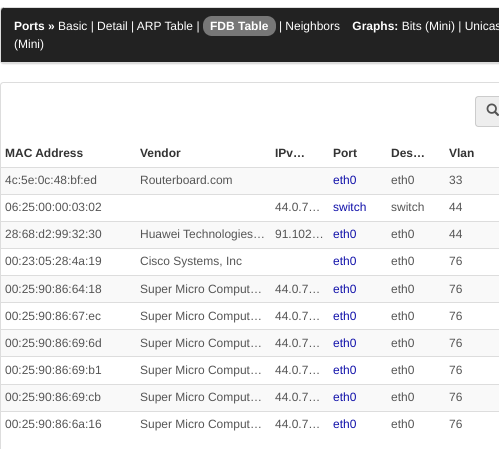Select MAC address 00:25:90:86:69:b1
The width and height of the screenshot is (499, 449).
point(53,370)
